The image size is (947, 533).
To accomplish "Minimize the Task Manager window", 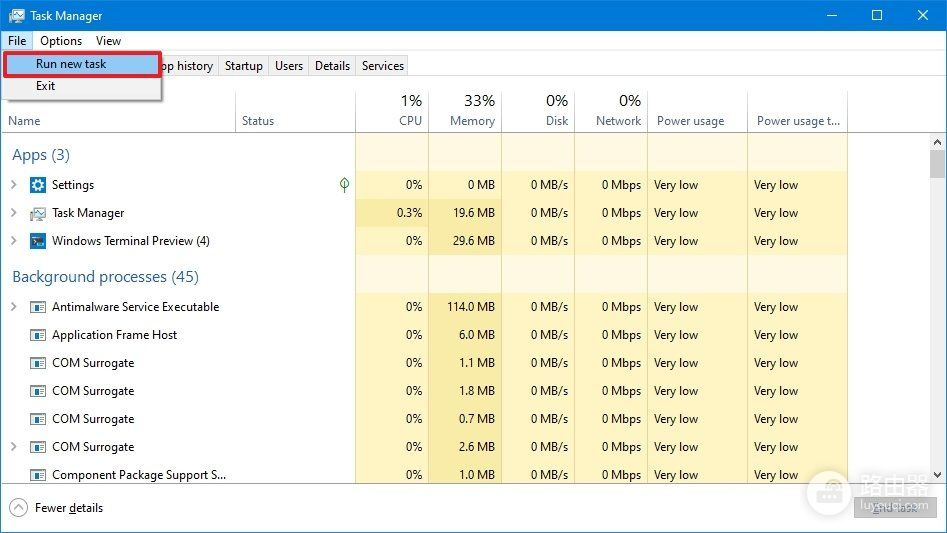I will click(x=832, y=15).
